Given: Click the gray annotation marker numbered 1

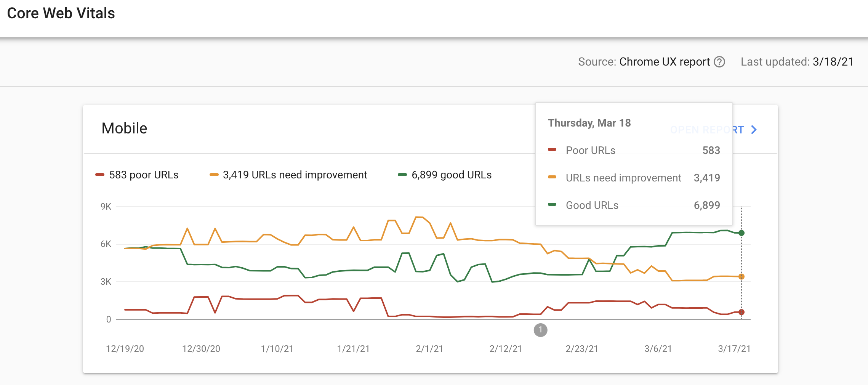Looking at the screenshot, I should click(540, 330).
